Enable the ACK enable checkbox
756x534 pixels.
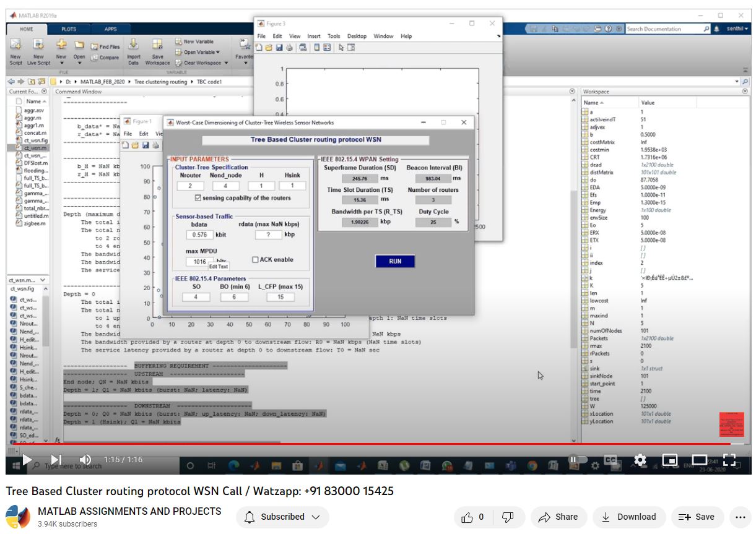click(255, 260)
